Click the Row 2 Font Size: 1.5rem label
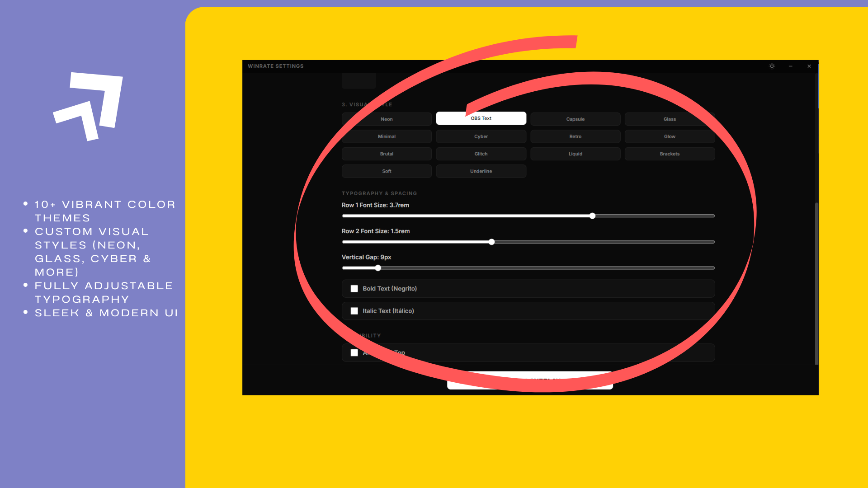This screenshot has height=488, width=868. click(376, 231)
